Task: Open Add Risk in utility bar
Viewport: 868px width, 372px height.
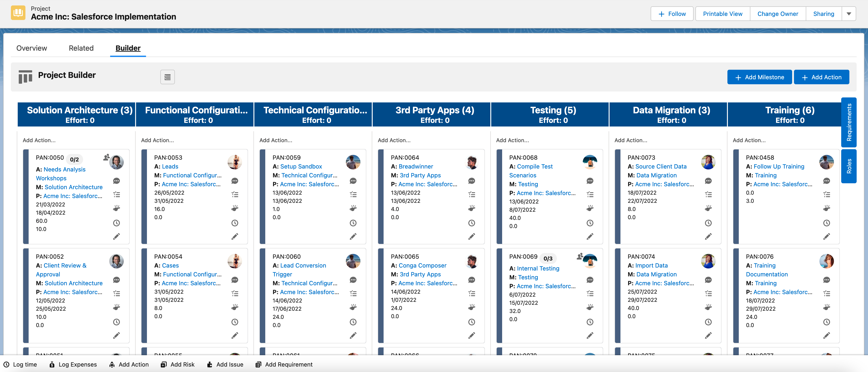Action: point(178,364)
